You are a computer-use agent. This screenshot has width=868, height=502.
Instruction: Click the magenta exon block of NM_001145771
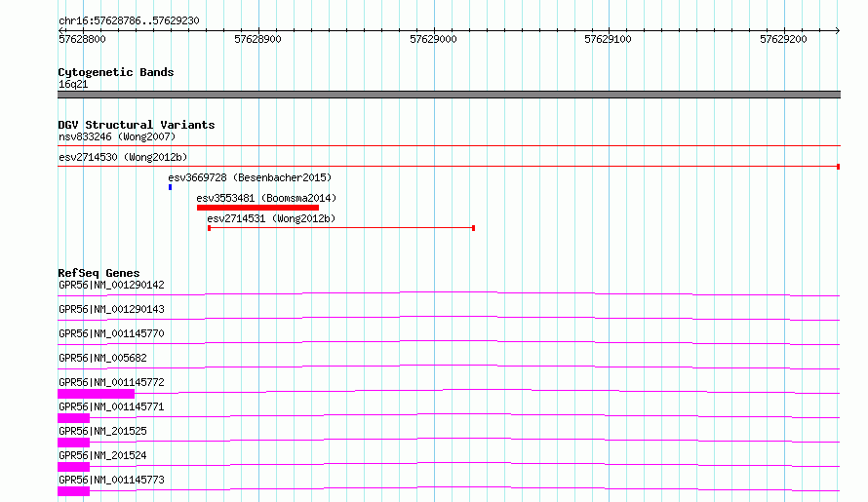click(73, 418)
